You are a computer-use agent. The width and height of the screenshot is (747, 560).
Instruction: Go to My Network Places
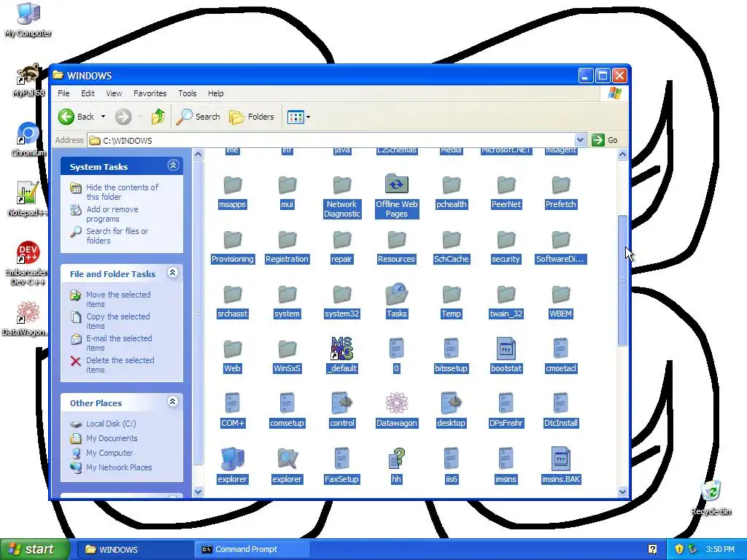coord(119,467)
